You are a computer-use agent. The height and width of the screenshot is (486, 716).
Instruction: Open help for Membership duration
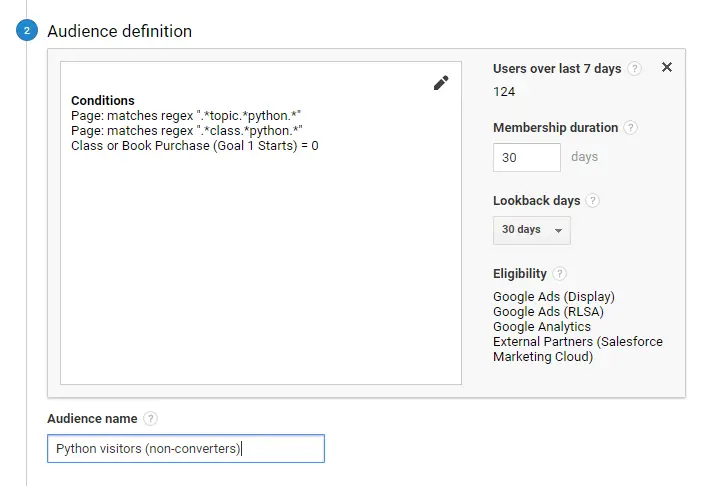[631, 127]
